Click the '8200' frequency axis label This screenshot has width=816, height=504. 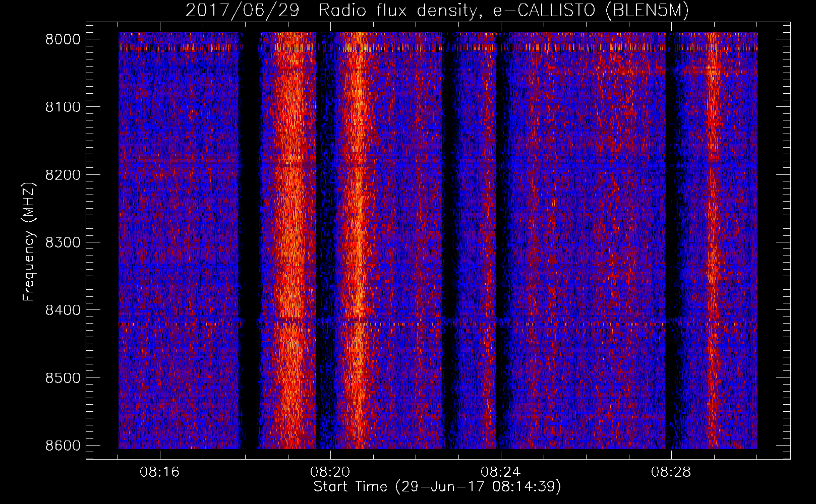(63, 175)
